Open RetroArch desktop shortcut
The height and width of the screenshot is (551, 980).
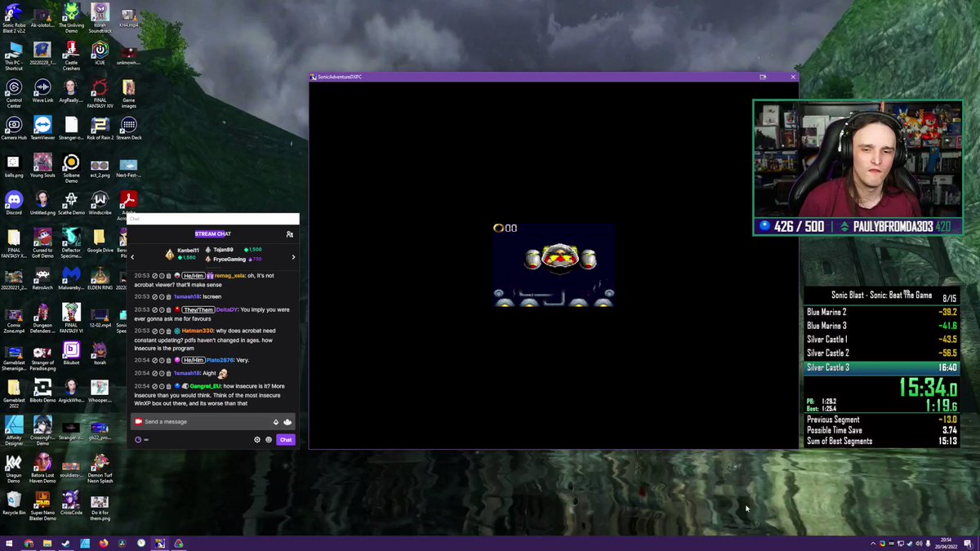42,278
